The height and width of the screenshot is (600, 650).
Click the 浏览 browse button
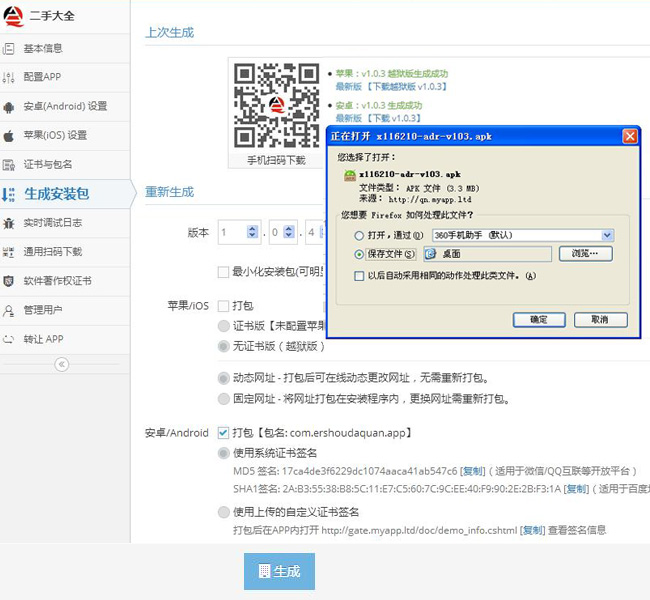585,253
